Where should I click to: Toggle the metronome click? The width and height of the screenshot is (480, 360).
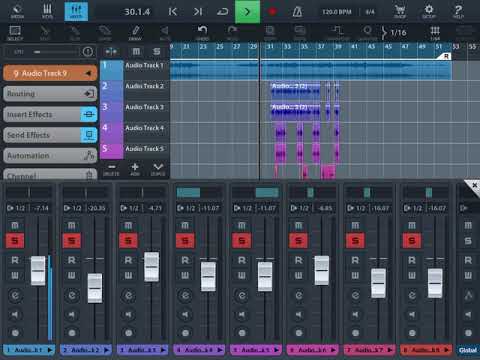[x=297, y=12]
